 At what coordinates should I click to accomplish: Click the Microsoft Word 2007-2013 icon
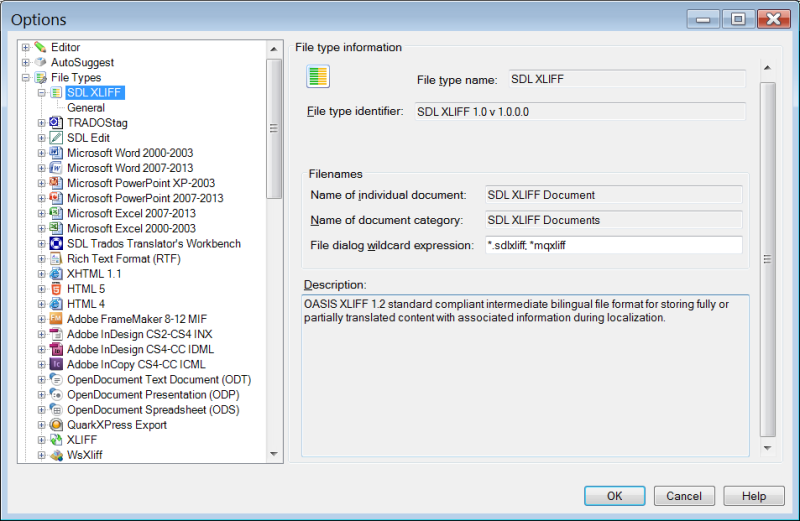[x=56, y=168]
